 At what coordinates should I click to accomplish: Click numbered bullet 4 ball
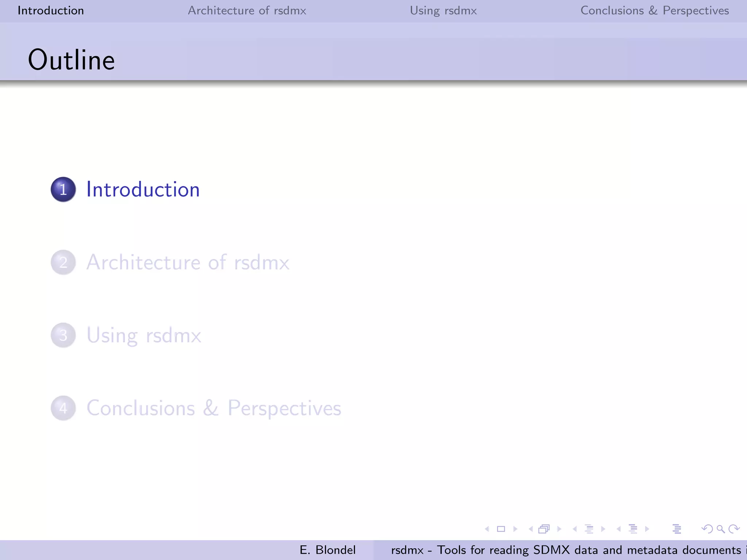pos(63,408)
